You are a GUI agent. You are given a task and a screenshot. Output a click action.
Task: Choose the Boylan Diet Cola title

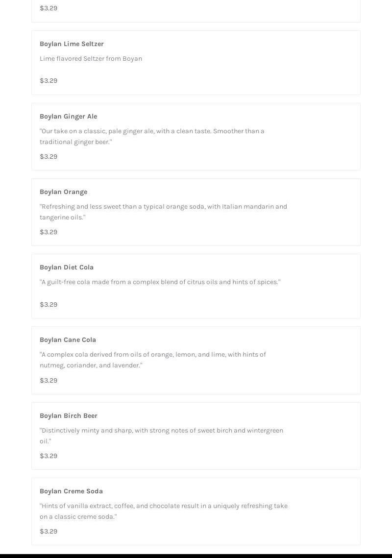click(66, 267)
